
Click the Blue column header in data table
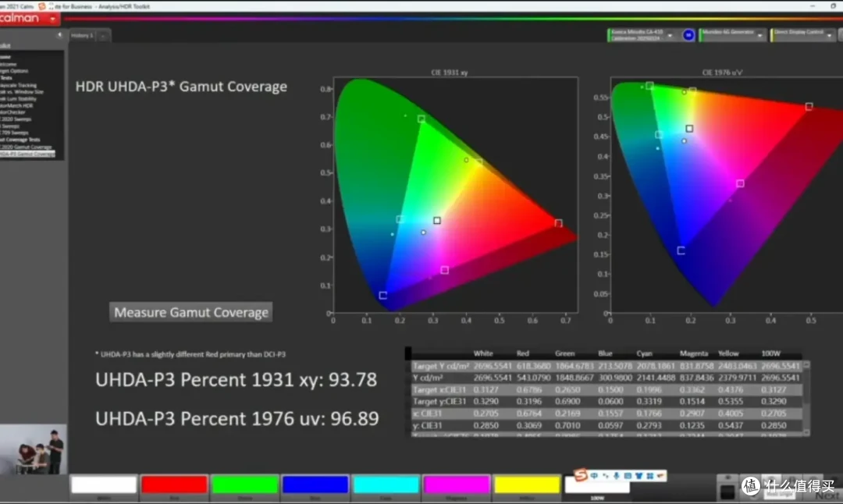(x=605, y=353)
